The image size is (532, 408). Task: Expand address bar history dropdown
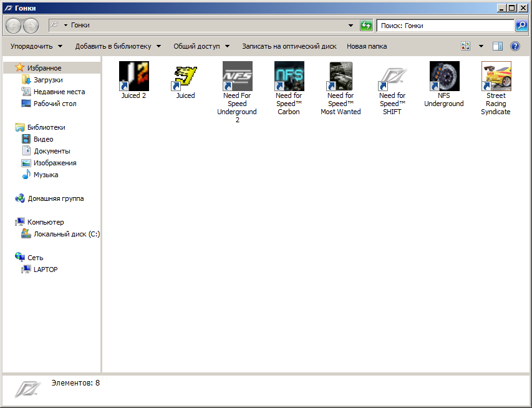point(351,26)
